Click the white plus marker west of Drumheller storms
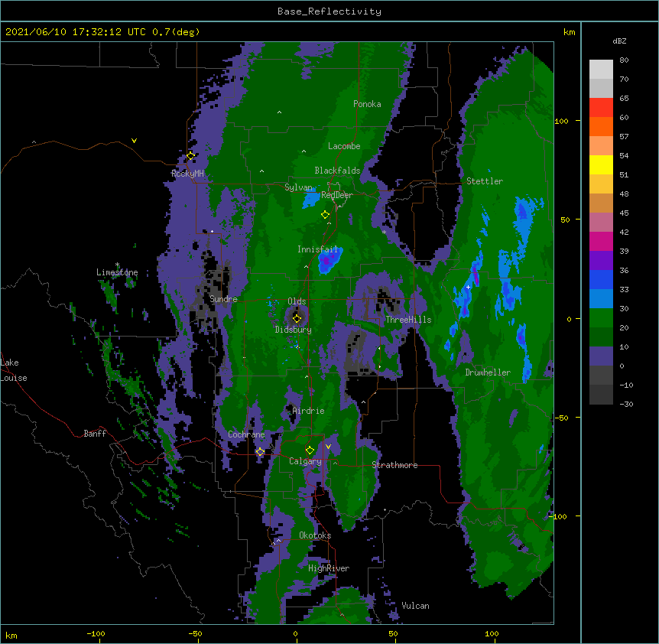 coord(468,287)
